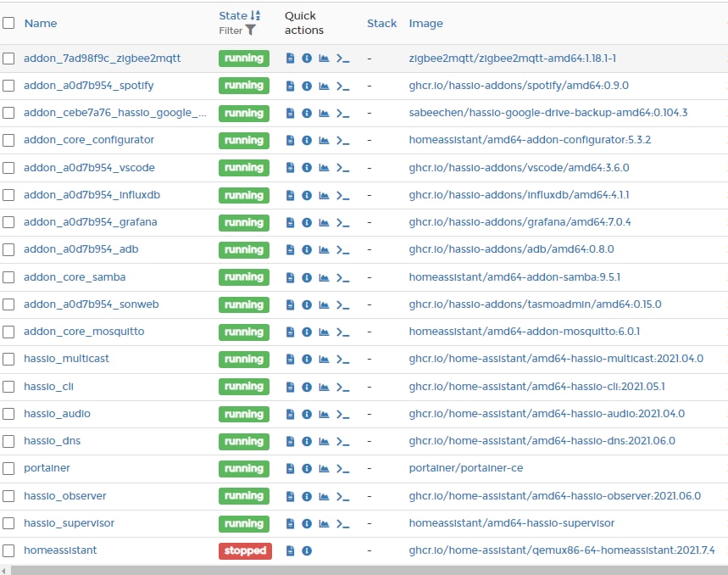Open image link homeassistant/amd64-addon-samba:9.5.1

tap(514, 277)
